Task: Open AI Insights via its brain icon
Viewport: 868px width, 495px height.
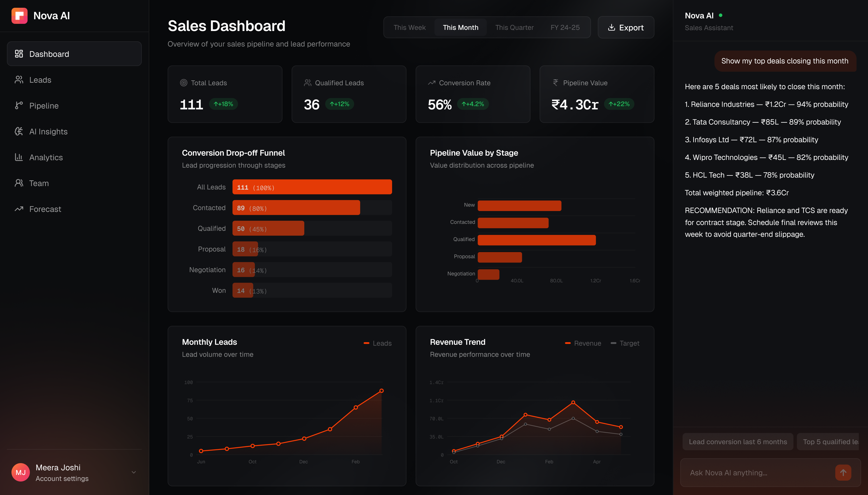Action: click(19, 131)
